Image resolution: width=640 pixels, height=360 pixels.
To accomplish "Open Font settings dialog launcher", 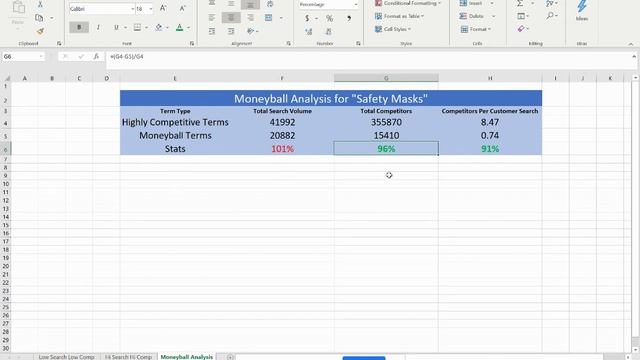I will tap(192, 43).
